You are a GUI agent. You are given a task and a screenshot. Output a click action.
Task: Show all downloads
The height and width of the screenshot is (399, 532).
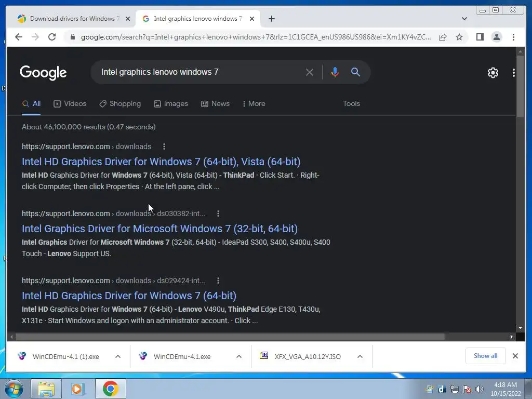click(x=486, y=356)
